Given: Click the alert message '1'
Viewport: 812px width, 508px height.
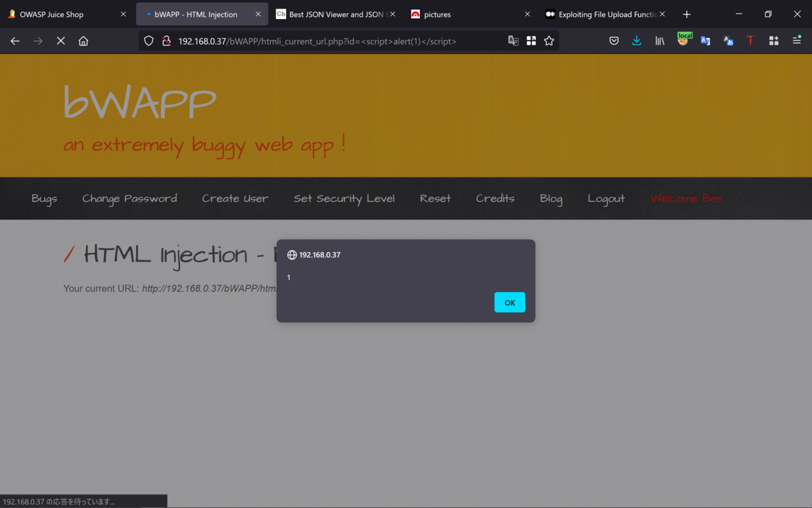Looking at the screenshot, I should [289, 278].
